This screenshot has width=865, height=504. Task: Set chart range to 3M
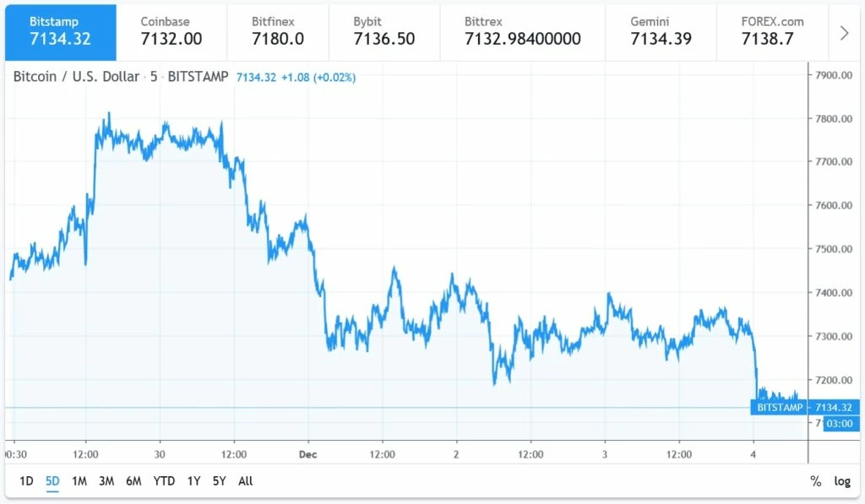point(106,481)
